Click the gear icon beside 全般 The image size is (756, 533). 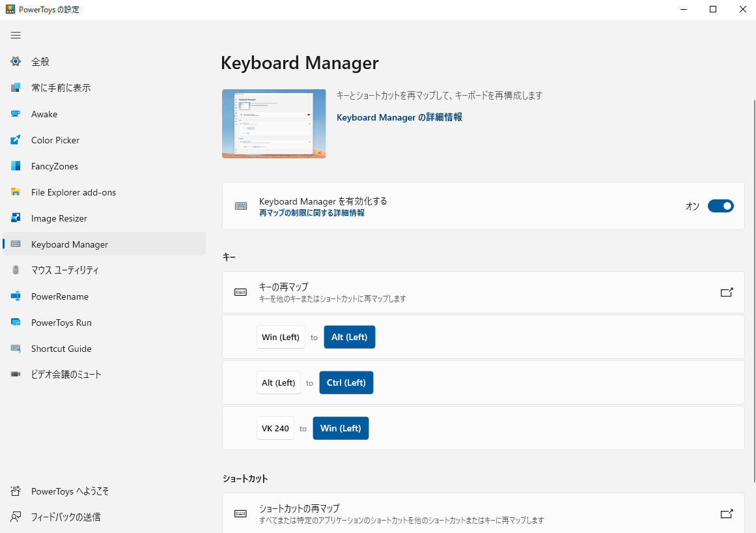pos(16,61)
